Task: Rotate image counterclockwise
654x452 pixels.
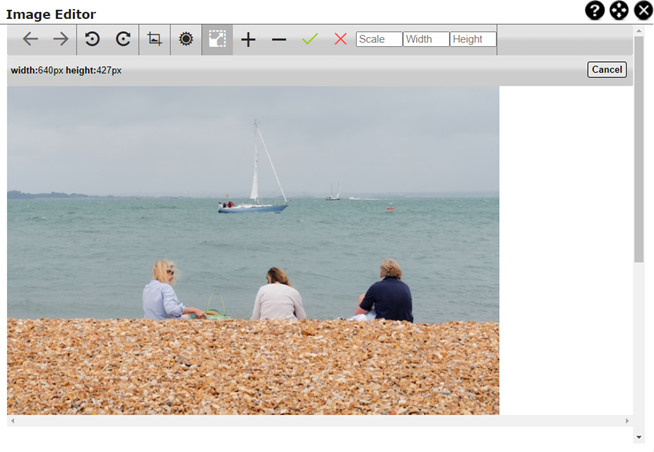Action: tap(92, 39)
